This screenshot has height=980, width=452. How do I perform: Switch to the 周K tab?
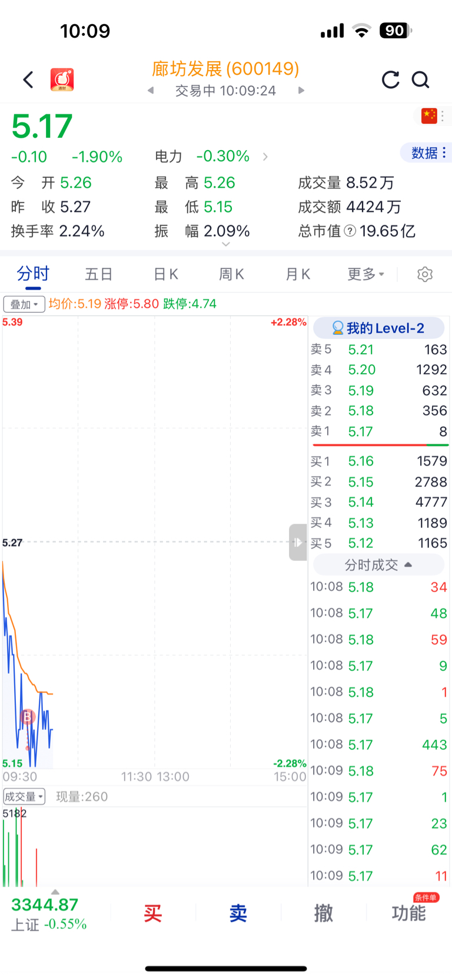[x=231, y=274]
